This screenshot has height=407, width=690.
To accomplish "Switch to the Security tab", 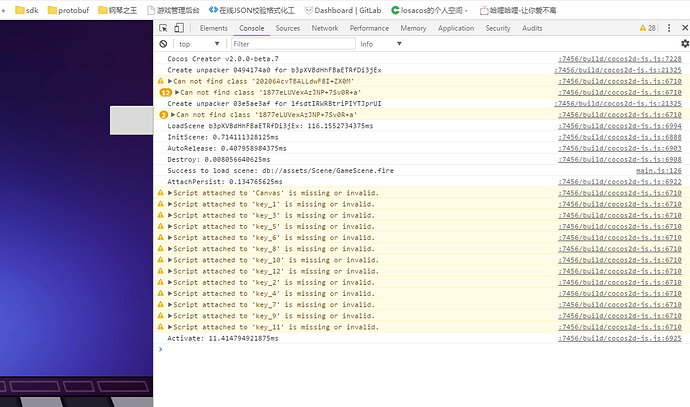I will click(498, 28).
